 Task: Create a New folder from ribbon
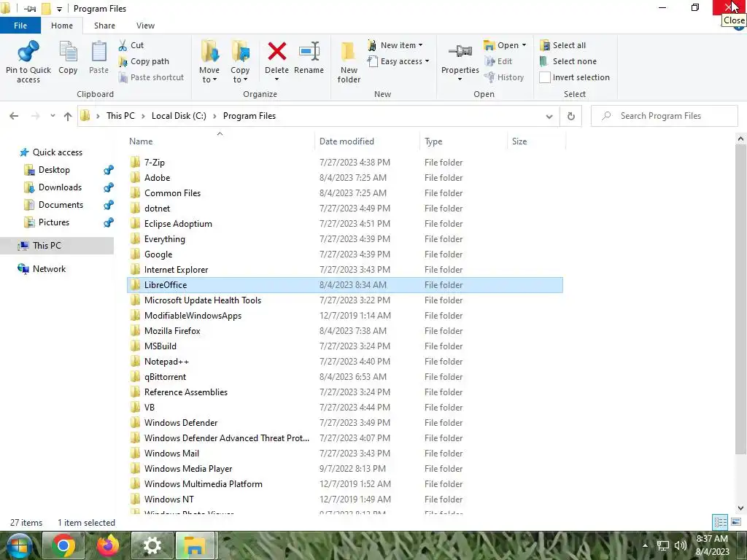click(x=349, y=62)
